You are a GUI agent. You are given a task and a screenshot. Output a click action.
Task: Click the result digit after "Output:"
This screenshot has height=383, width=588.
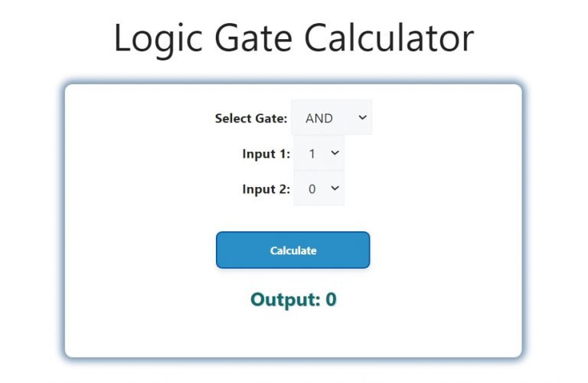(x=331, y=300)
